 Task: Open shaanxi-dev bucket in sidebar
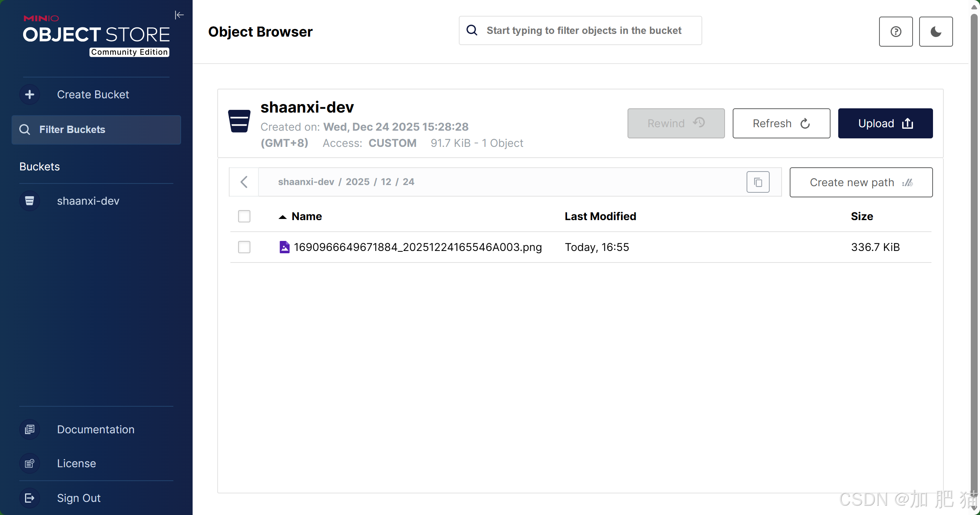pos(88,201)
